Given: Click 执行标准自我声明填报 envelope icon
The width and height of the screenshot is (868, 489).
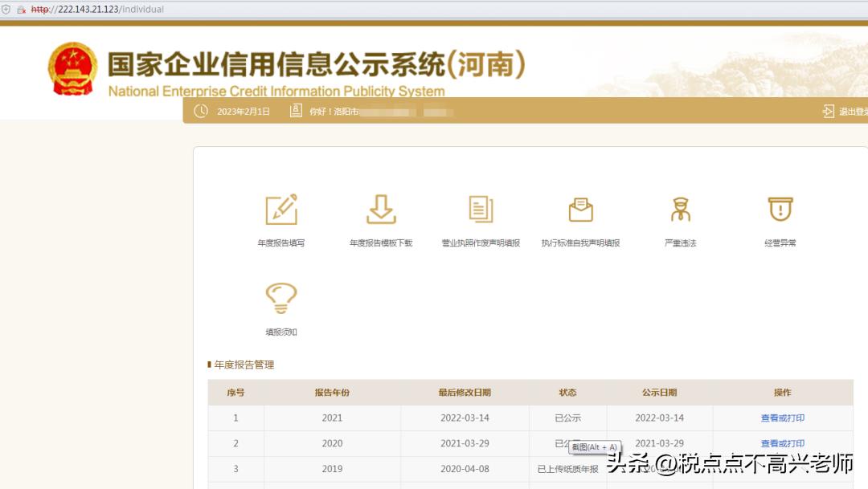Looking at the screenshot, I should click(x=580, y=210).
